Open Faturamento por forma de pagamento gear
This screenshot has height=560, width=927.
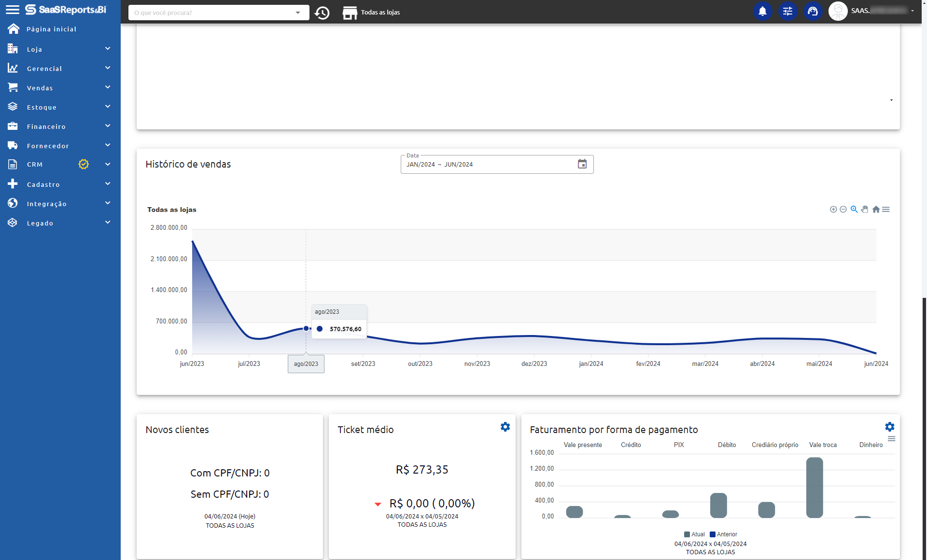point(890,427)
